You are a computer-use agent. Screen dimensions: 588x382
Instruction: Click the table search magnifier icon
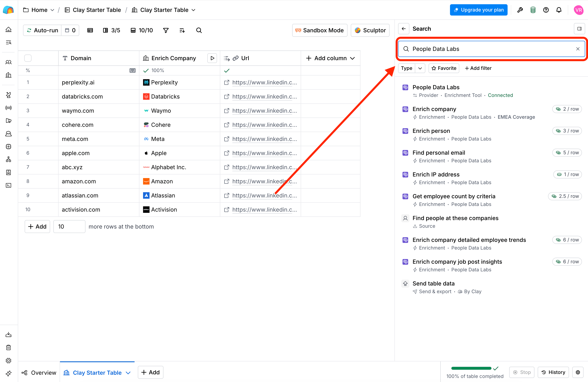point(199,30)
